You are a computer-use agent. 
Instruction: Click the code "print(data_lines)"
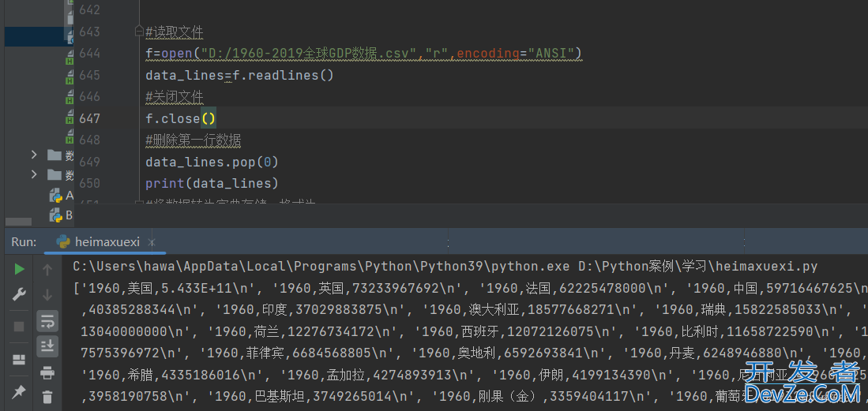pos(212,183)
